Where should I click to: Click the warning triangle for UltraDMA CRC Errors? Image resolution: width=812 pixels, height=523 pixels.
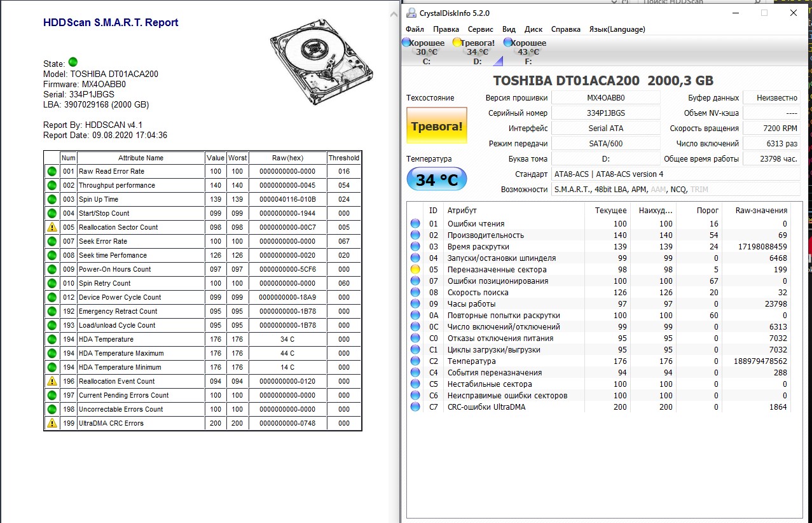tap(52, 423)
